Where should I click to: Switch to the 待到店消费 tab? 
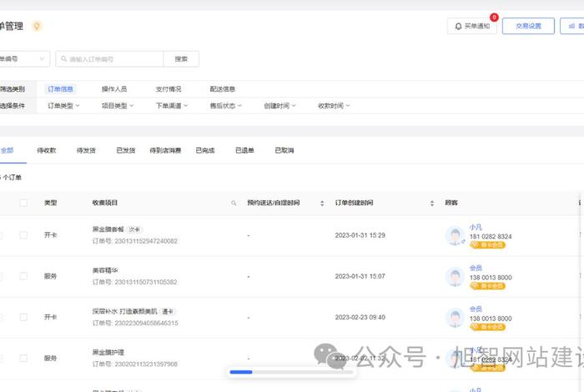[x=165, y=150]
